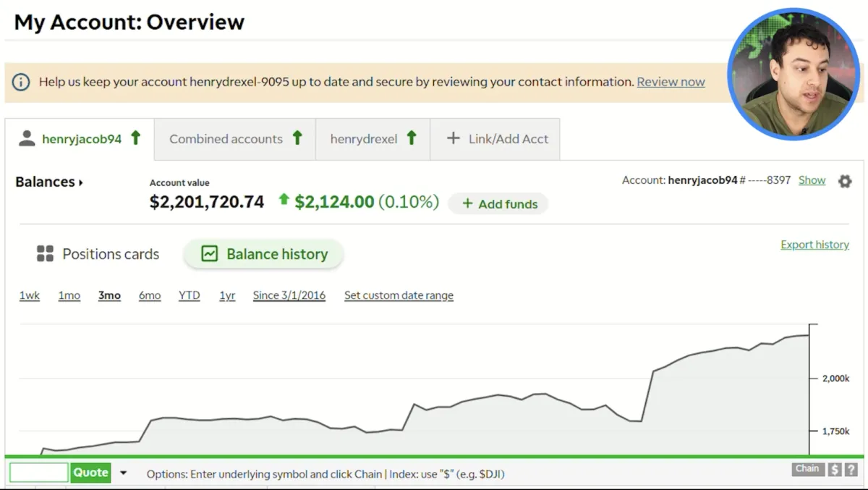Viewport: 868px width, 490px height.
Task: Click the person icon on henryjacob94 tab
Action: pyautogui.click(x=27, y=139)
